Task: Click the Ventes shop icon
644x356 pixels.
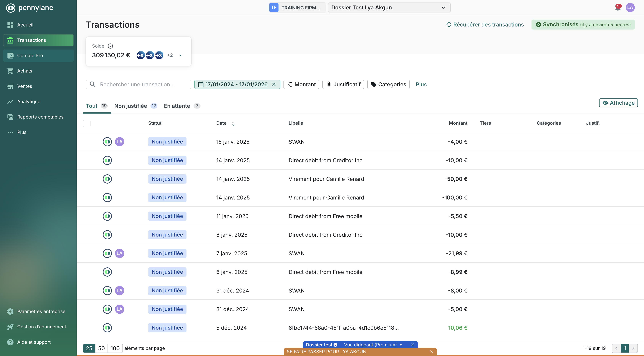Action: coord(10,86)
